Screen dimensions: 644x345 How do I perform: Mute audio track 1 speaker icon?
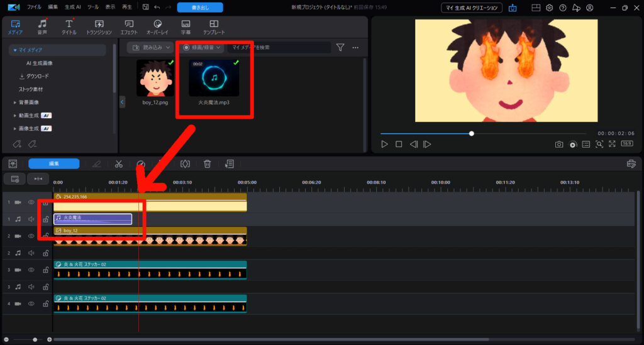(31, 219)
